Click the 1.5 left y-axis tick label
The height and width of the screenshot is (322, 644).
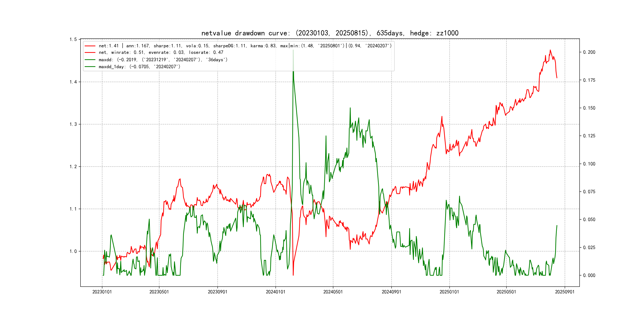(73, 40)
